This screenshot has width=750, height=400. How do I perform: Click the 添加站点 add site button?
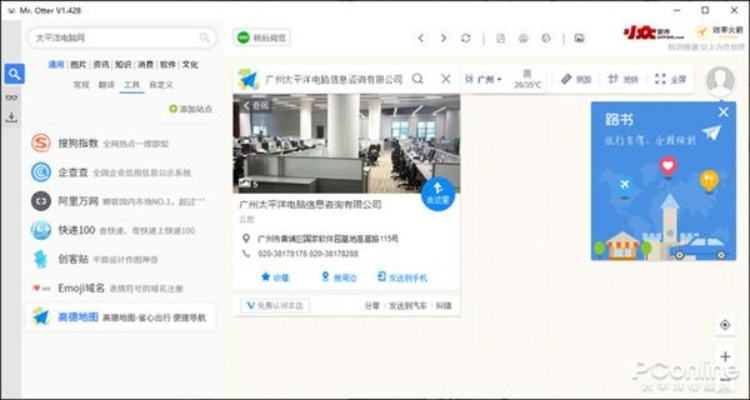(190, 109)
